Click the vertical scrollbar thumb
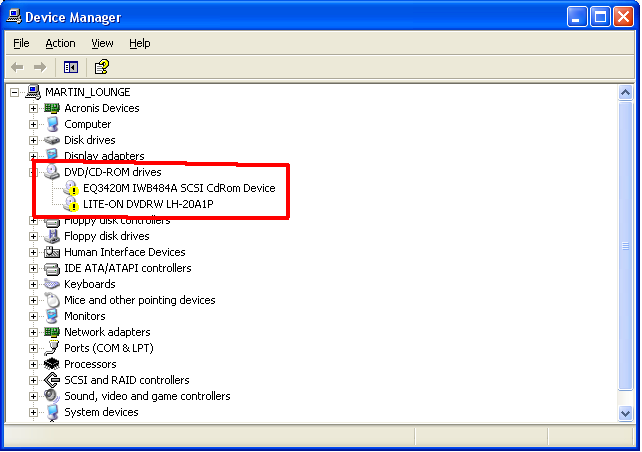The width and height of the screenshot is (642, 452). coord(626,246)
